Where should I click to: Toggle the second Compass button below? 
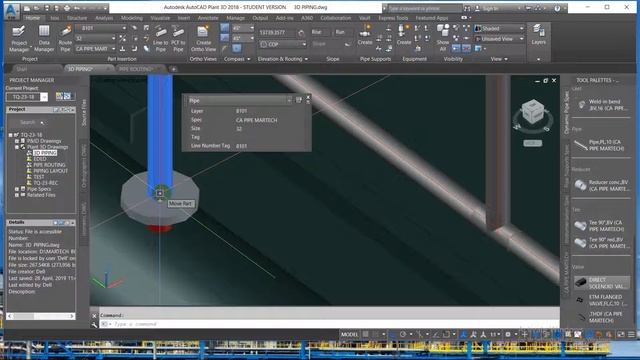tap(225, 38)
